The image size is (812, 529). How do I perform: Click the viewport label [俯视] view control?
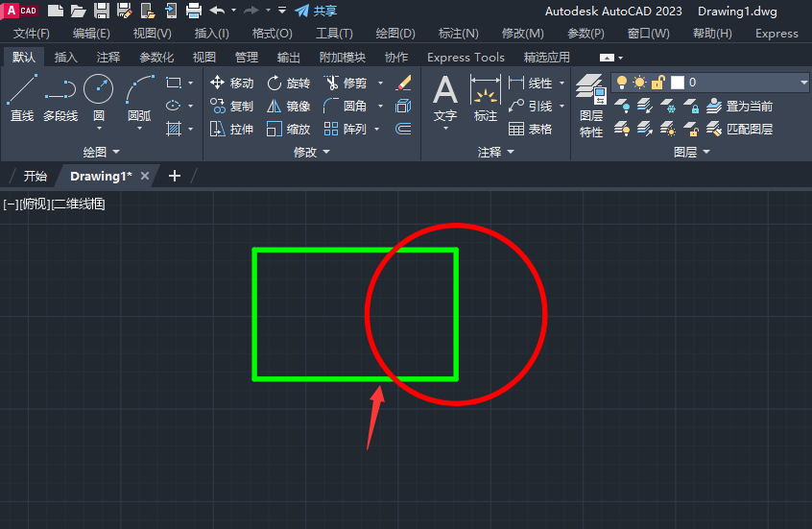tap(36, 204)
